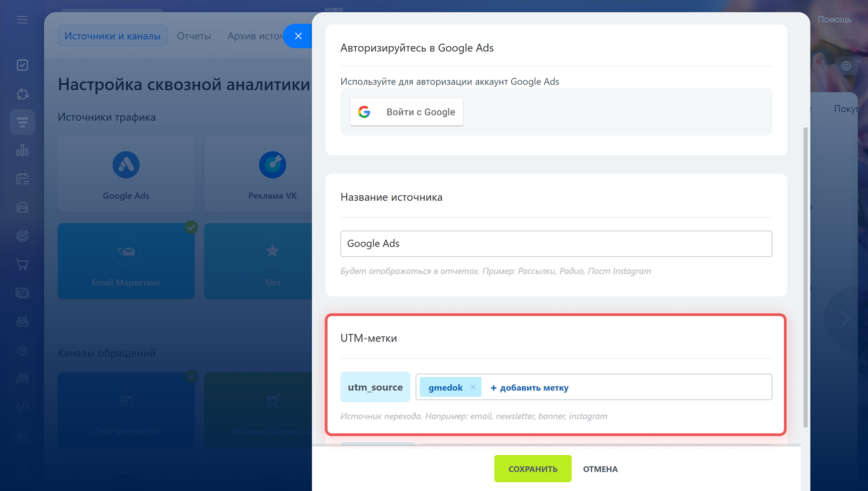The width and height of the screenshot is (868, 491).
Task: Open the cube box sidebar icon
Action: (x=22, y=350)
